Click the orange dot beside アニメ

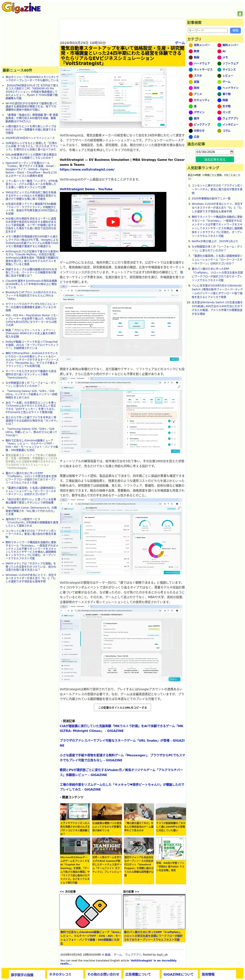point(191,94)
